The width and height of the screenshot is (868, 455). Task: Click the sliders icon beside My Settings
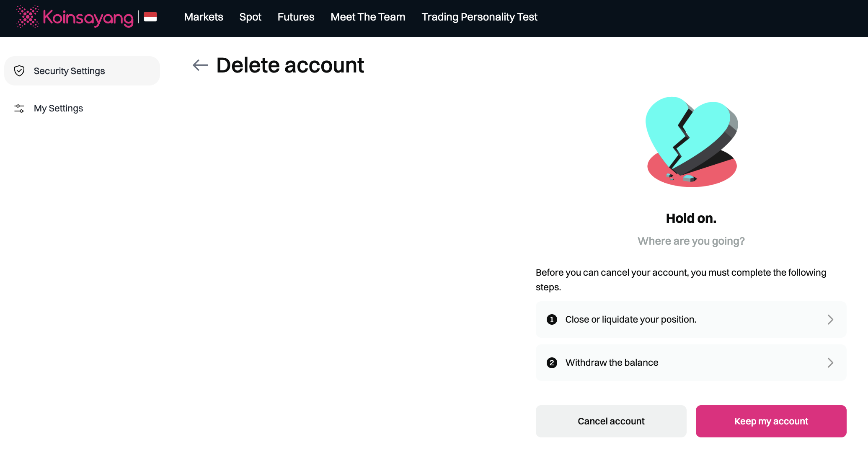point(19,109)
